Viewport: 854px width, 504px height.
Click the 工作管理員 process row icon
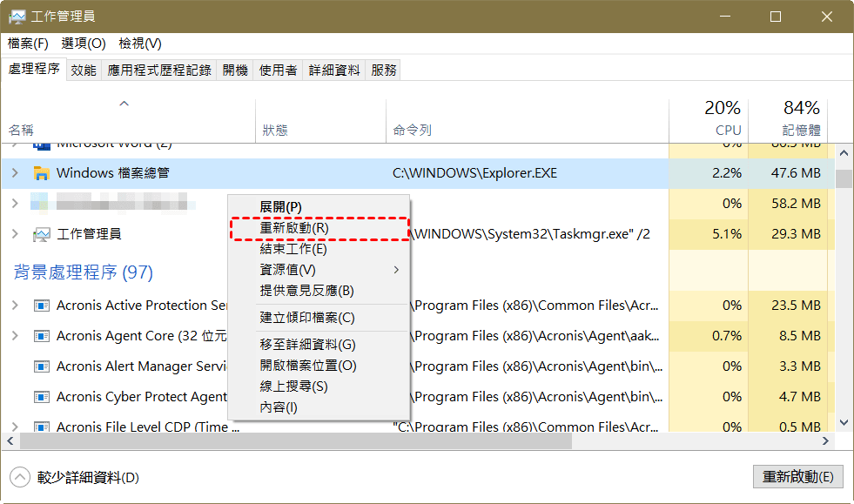pos(42,234)
